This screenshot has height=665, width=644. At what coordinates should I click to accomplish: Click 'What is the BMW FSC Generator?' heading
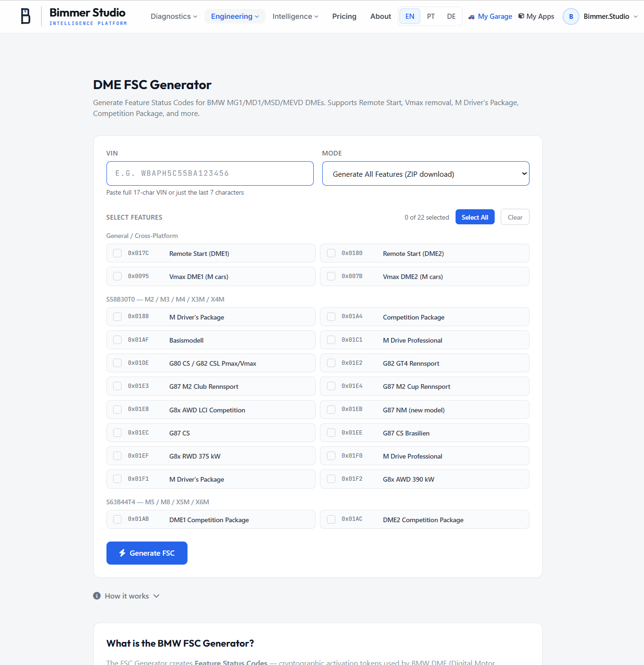pyautogui.click(x=180, y=643)
